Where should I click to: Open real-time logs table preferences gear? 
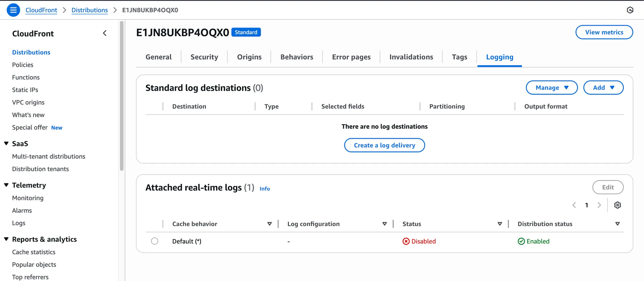tap(618, 205)
